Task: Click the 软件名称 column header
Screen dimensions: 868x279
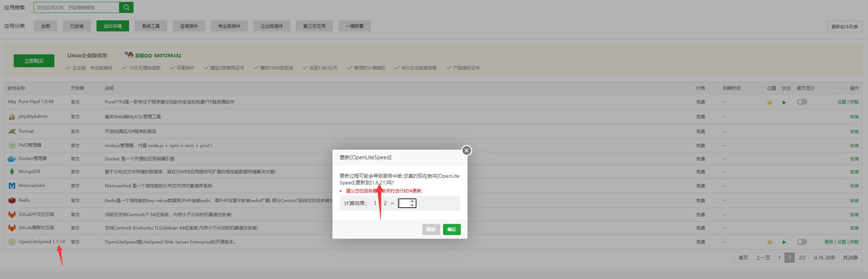Action: tap(16, 88)
